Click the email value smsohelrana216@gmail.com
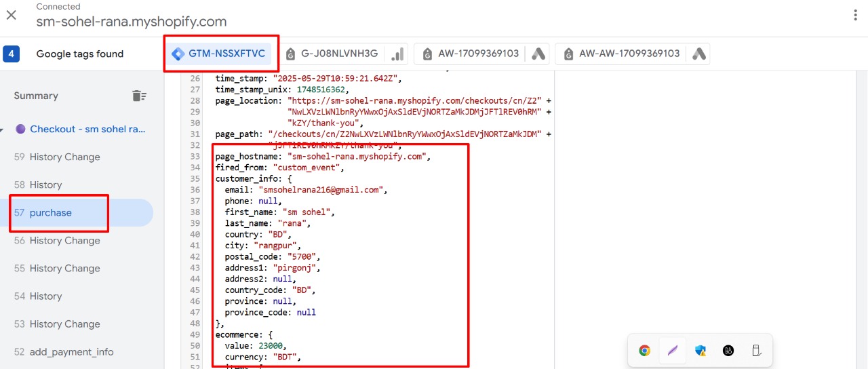This screenshot has height=369, width=868. pos(321,190)
